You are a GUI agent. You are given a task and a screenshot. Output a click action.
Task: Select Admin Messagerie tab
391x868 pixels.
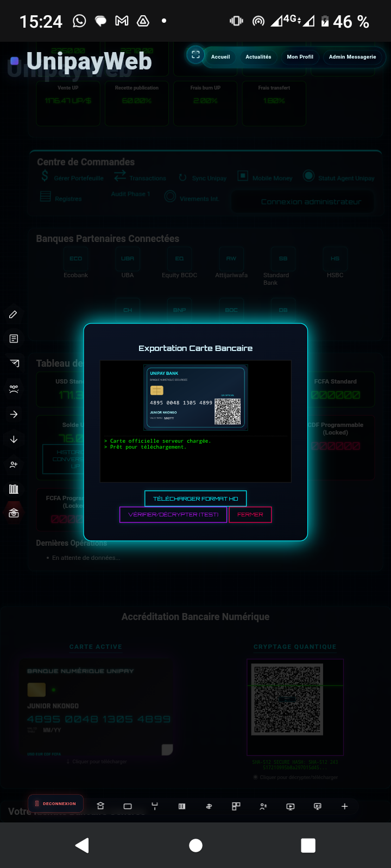352,56
